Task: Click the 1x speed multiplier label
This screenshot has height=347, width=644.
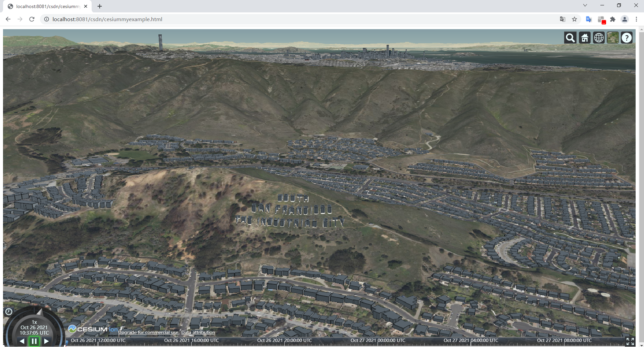Action: tap(34, 322)
